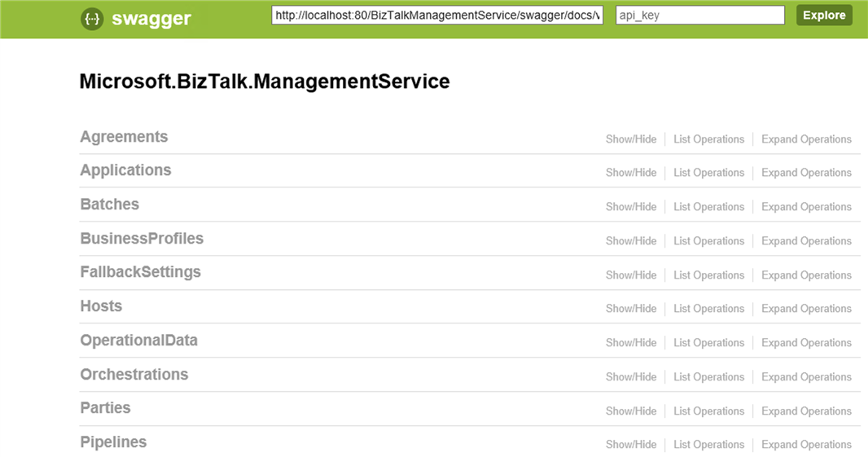Open the BusinessProfiles resource heading
Screen dimensions: 868x457
point(142,238)
